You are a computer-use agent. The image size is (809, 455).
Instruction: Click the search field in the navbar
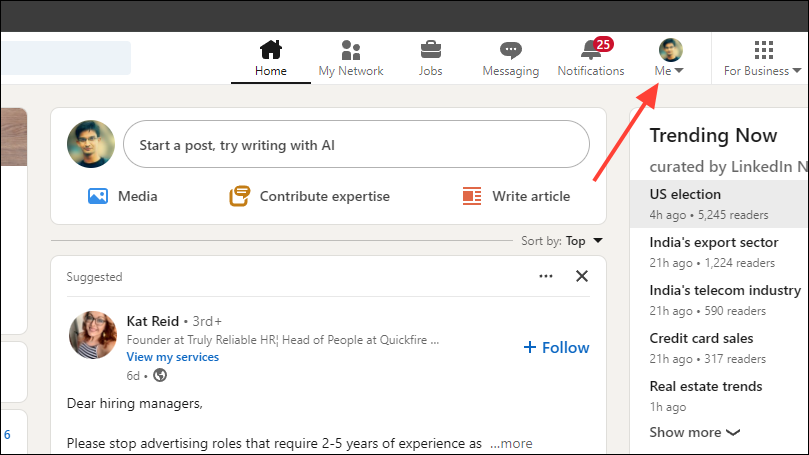tap(66, 58)
